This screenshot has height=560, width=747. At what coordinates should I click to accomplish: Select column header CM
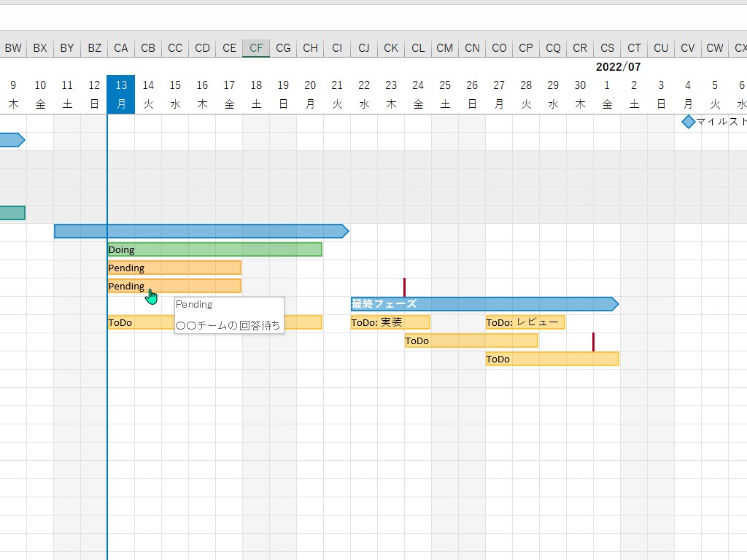coord(445,48)
